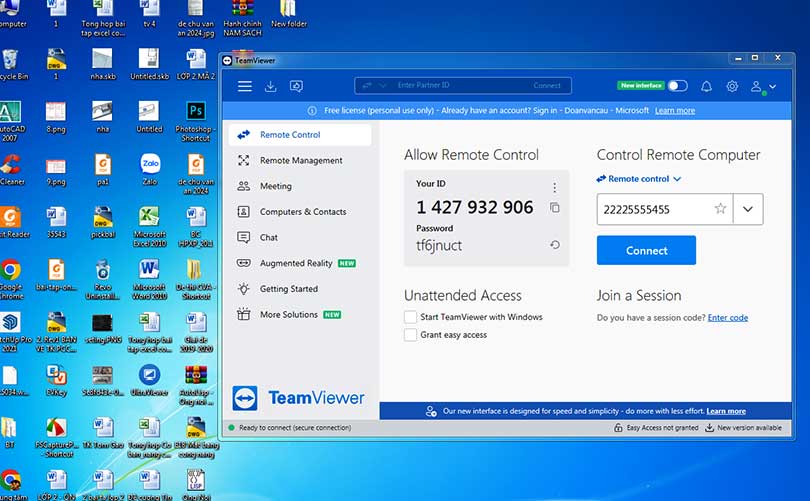Screen dimensions: 810x501
Task: Refresh the password with the circular arrow icon
Action: (x=555, y=245)
